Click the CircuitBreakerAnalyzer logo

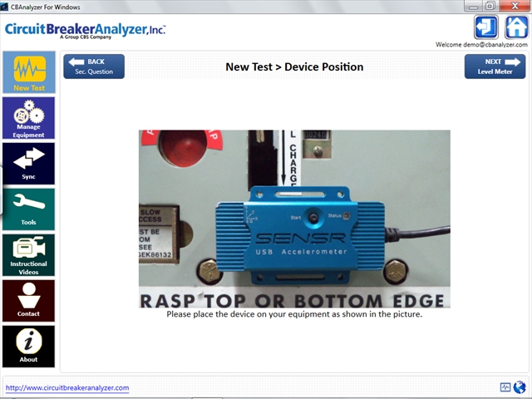[x=85, y=31]
